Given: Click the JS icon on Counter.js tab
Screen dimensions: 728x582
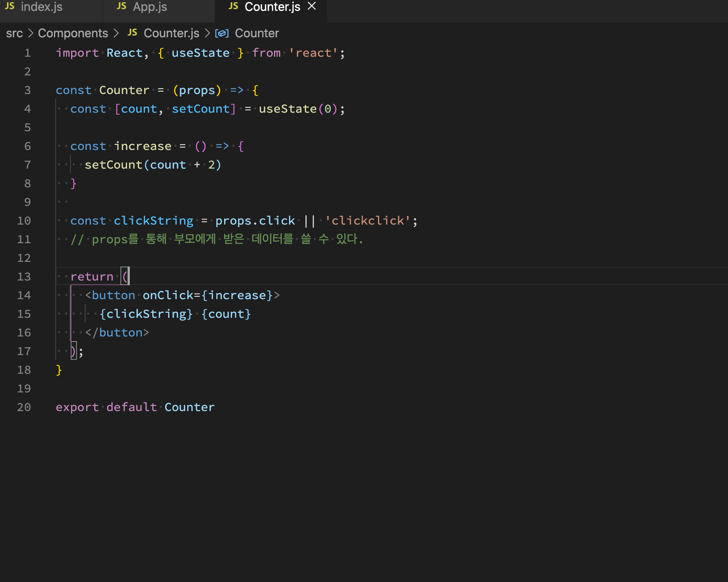Looking at the screenshot, I should tap(233, 6).
